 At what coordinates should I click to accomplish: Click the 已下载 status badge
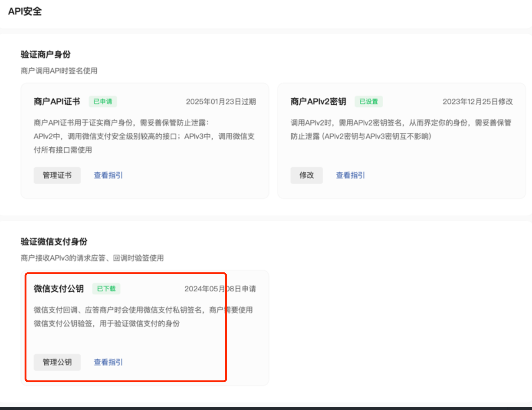coord(106,289)
